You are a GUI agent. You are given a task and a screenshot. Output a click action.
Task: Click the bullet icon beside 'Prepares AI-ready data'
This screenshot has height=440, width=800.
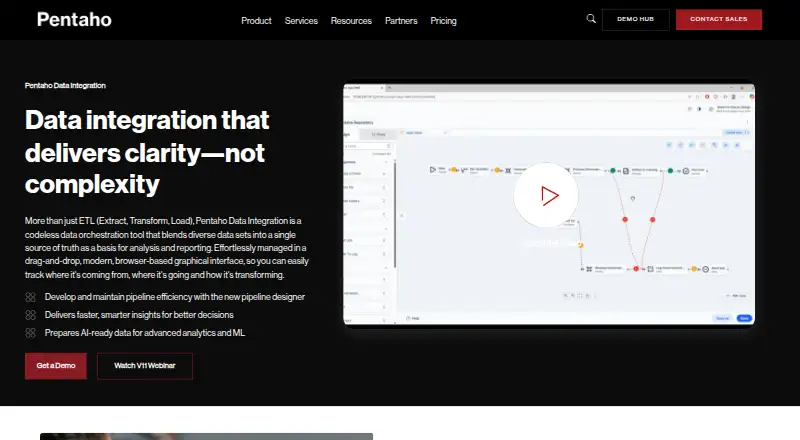pos(31,333)
